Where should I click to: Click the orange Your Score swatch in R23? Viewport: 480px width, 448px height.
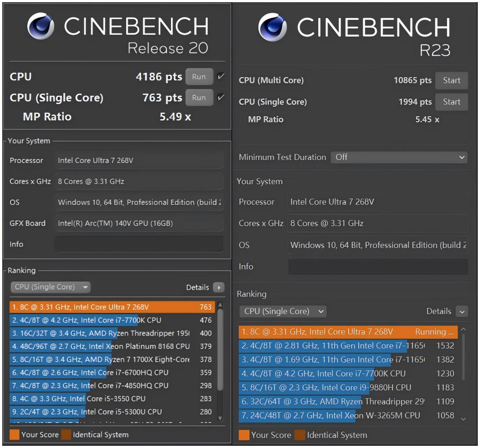tap(244, 435)
